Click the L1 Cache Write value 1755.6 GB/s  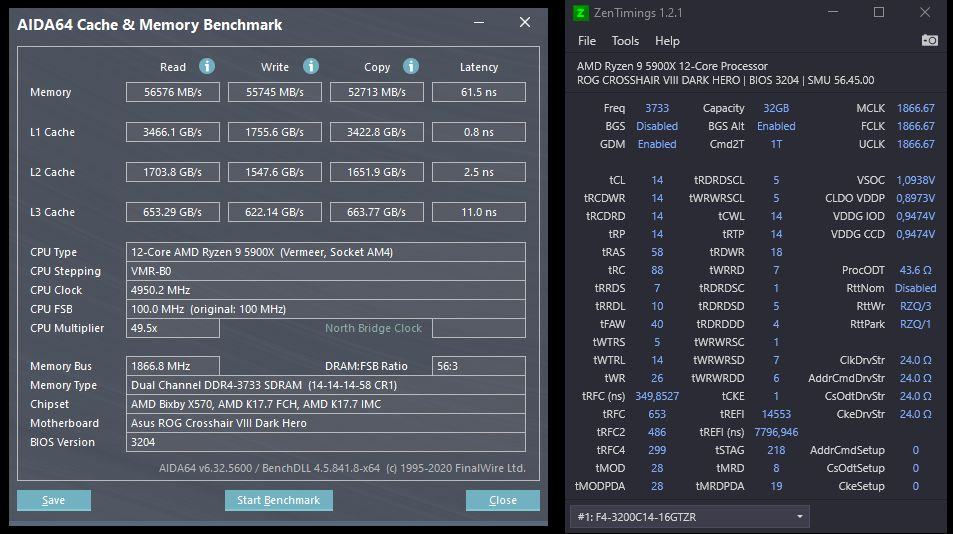(x=275, y=132)
